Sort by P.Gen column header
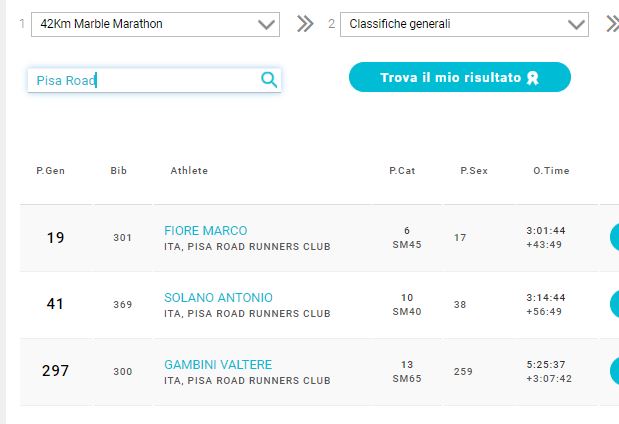The height and width of the screenshot is (424, 619). (x=51, y=171)
